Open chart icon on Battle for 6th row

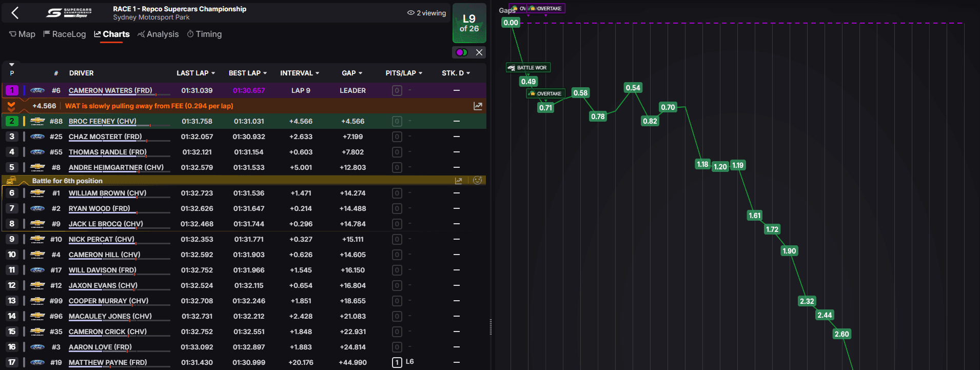(x=458, y=181)
